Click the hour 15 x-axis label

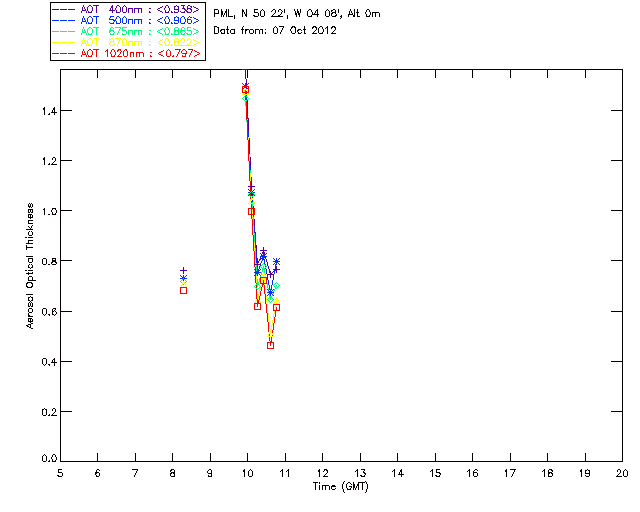(435, 473)
